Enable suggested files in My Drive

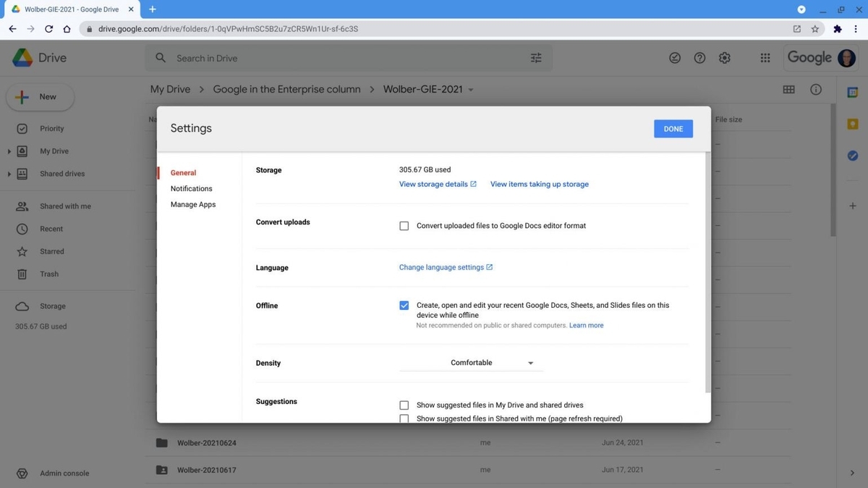(404, 405)
